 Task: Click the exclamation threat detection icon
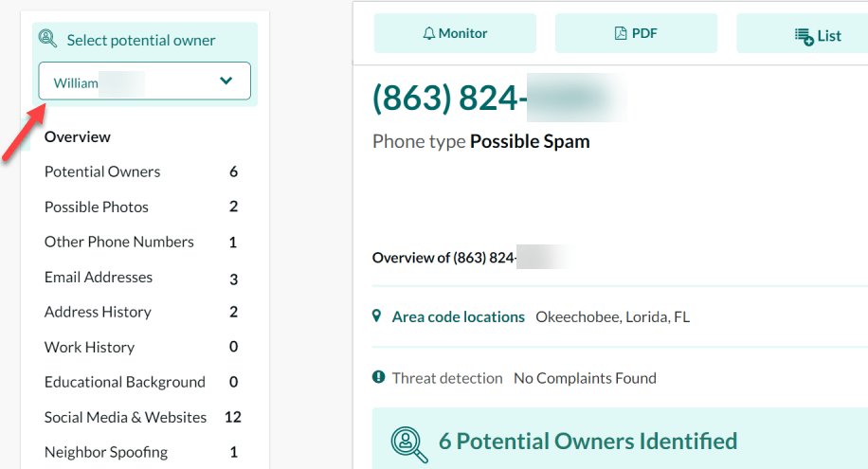coord(379,377)
